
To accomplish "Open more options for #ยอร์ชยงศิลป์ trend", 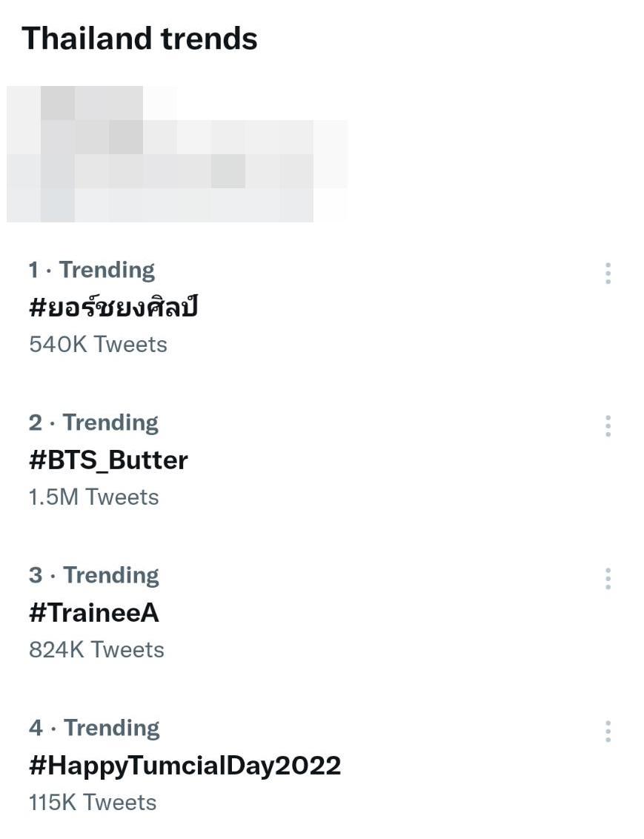I will pyautogui.click(x=608, y=273).
